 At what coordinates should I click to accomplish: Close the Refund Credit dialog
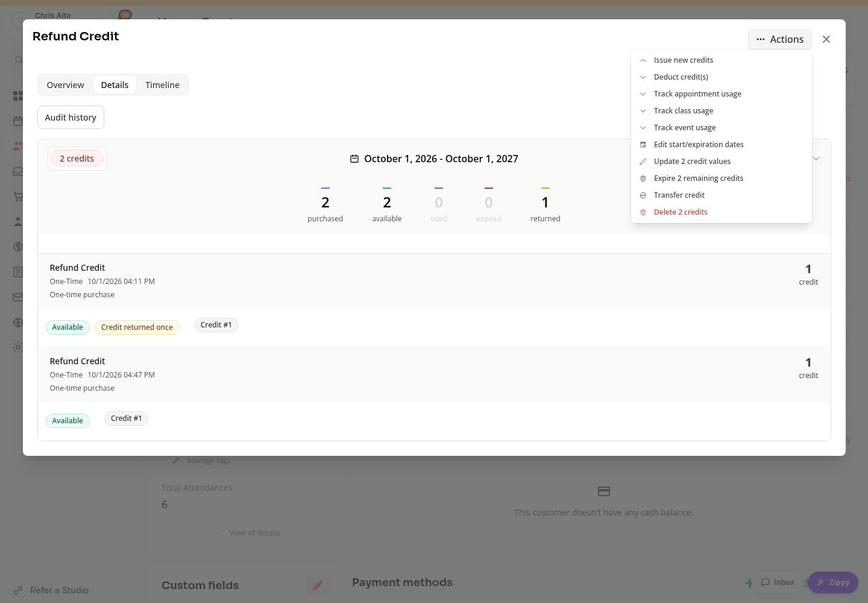coord(826,39)
